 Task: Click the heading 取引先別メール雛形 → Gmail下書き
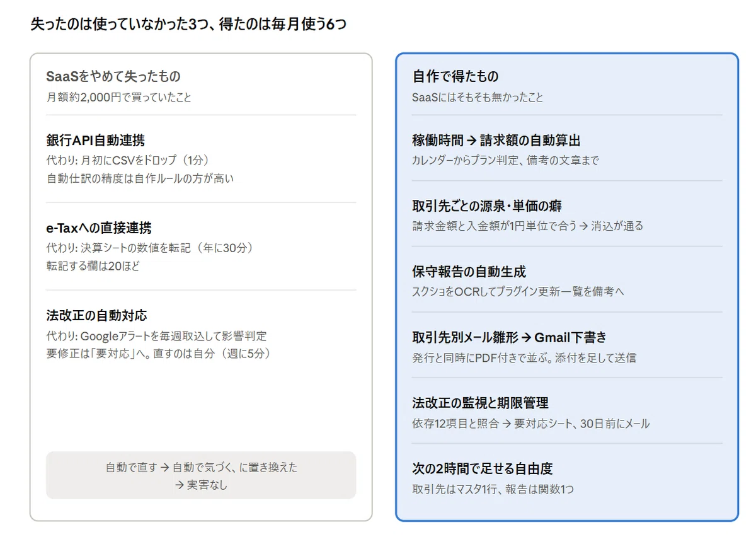click(509, 337)
